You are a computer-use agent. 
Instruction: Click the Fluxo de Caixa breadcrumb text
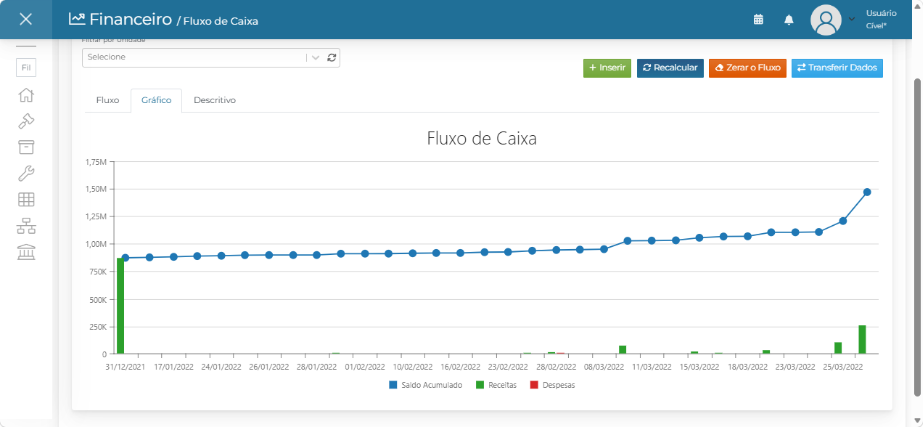pyautogui.click(x=221, y=21)
